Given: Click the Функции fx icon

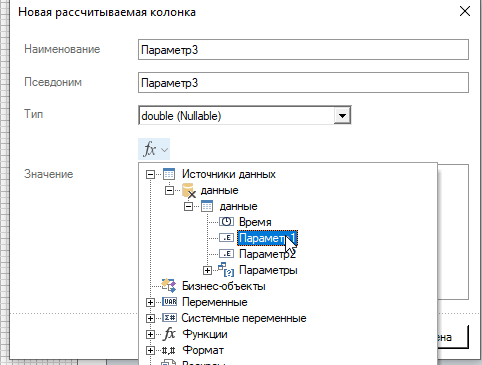Looking at the screenshot, I should coord(169,334).
